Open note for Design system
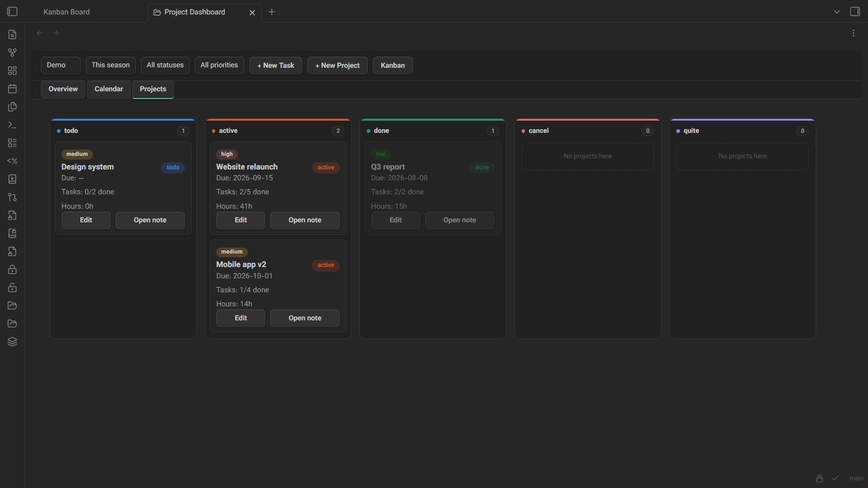868x488 pixels. tap(150, 220)
